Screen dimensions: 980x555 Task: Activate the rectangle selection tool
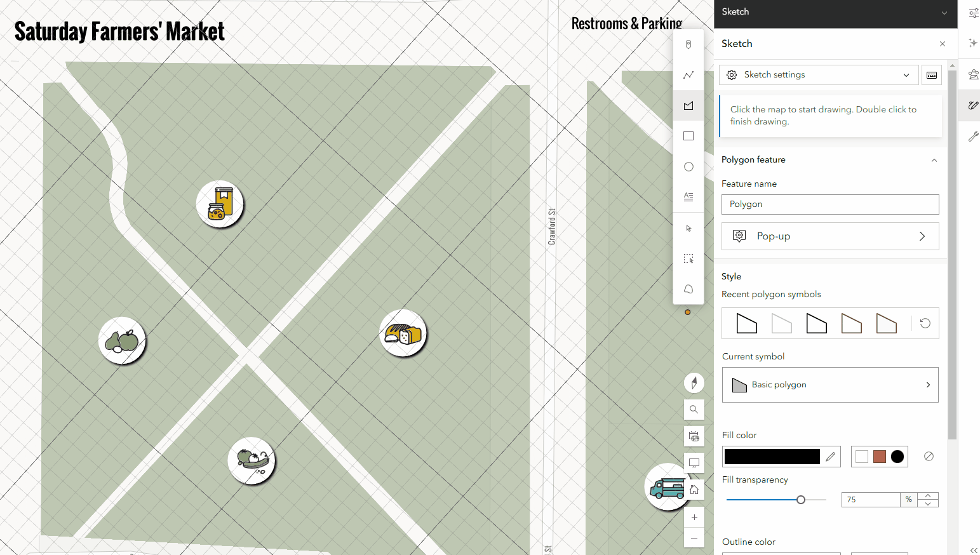click(x=688, y=258)
